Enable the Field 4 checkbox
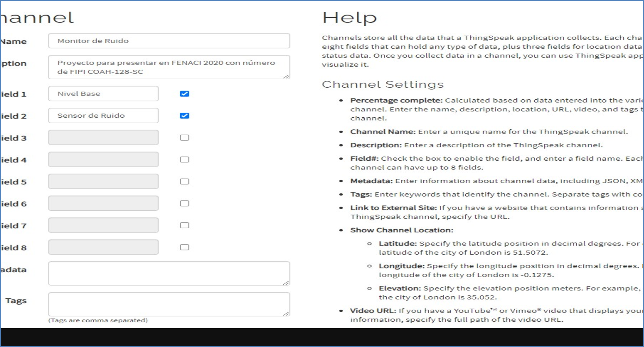This screenshot has height=347, width=644. pos(185,160)
